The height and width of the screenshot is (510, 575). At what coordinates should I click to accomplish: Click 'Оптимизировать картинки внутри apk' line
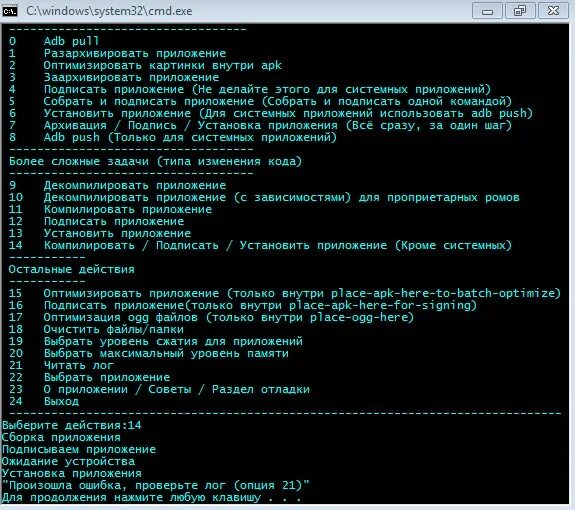click(x=145, y=65)
